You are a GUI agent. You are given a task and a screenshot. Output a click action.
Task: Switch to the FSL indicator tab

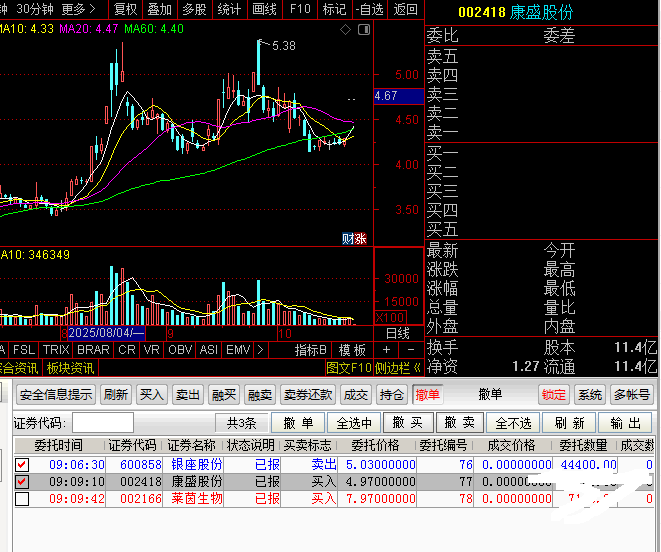(24, 350)
